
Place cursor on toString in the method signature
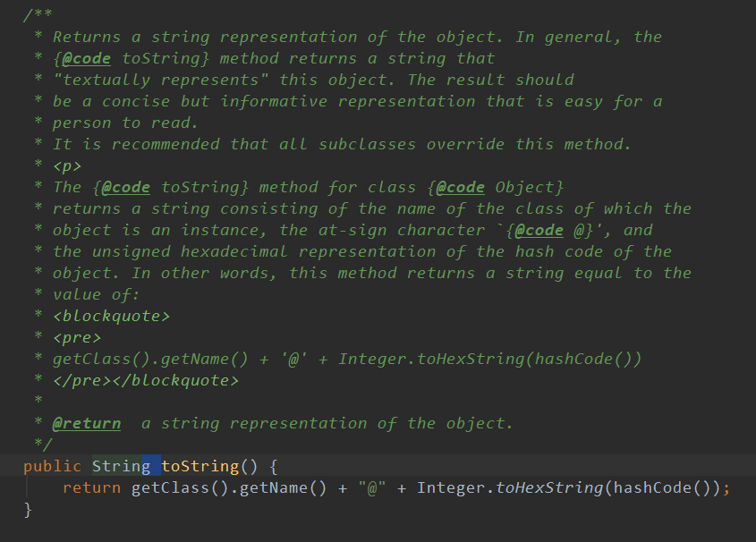point(200,466)
